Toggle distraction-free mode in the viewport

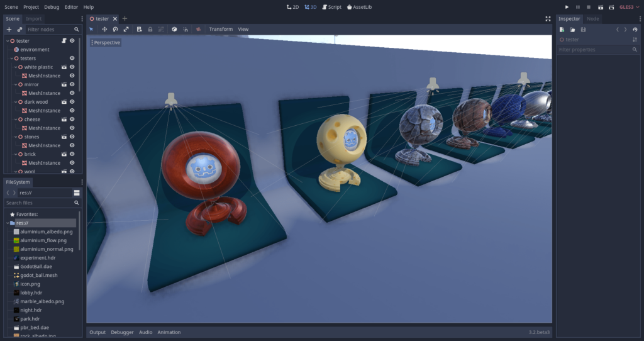[x=548, y=19]
